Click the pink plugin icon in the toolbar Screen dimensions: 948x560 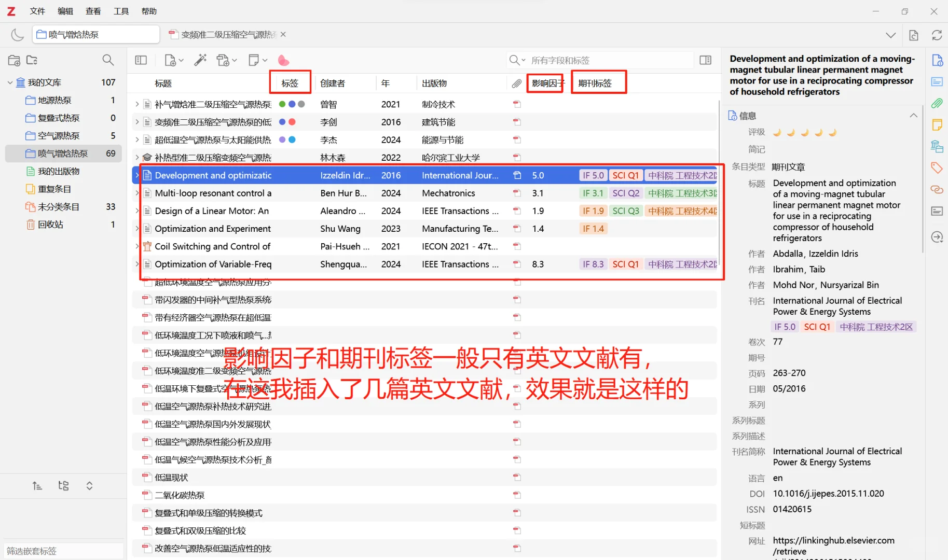283,60
